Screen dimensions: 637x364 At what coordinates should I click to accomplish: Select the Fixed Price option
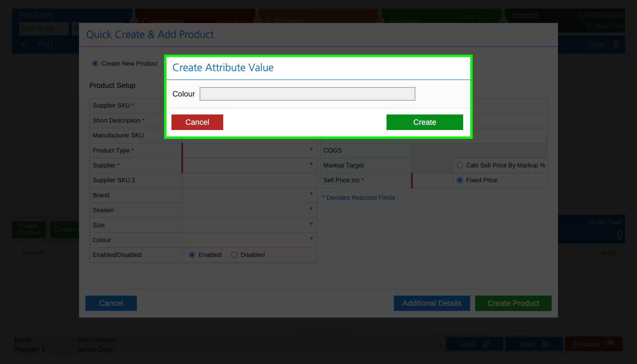click(460, 180)
